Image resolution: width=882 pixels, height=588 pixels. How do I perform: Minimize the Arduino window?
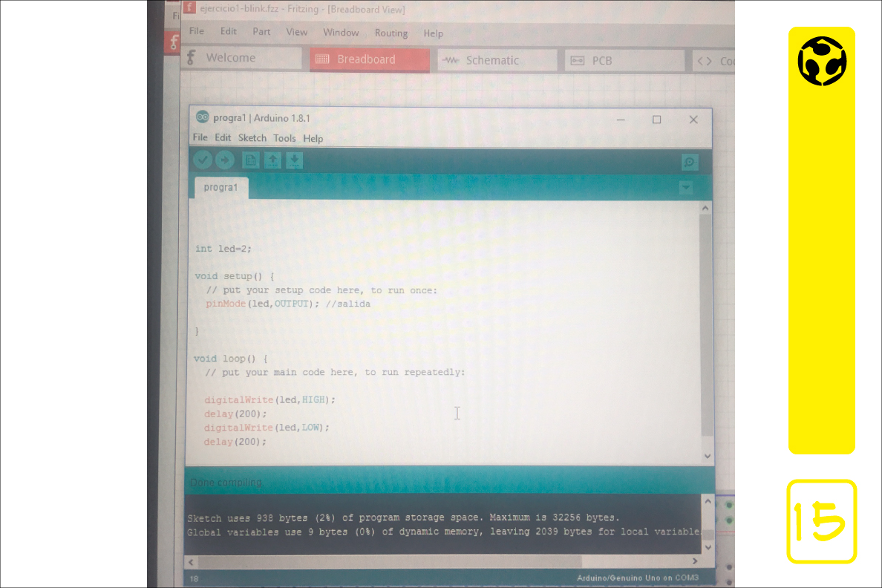621,120
